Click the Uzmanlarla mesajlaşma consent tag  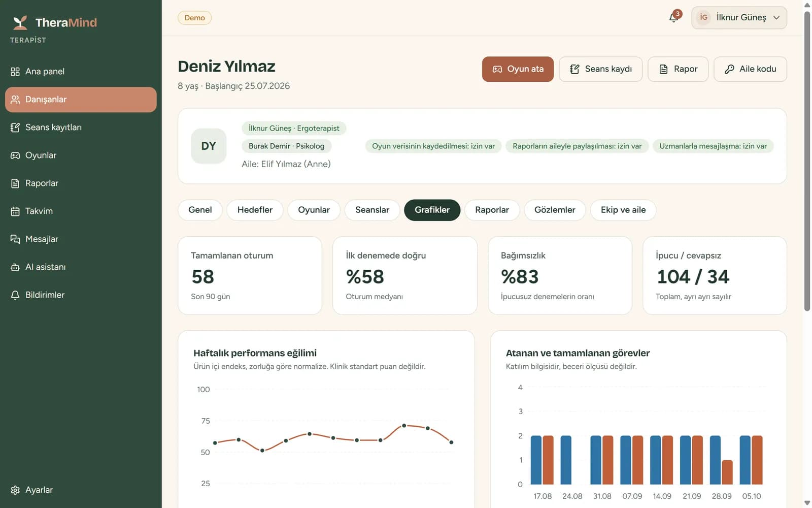(x=713, y=146)
